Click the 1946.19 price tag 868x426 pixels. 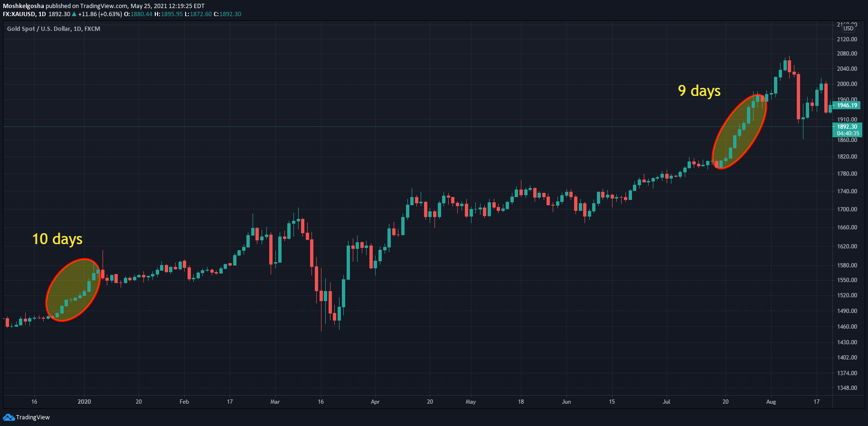(847, 105)
